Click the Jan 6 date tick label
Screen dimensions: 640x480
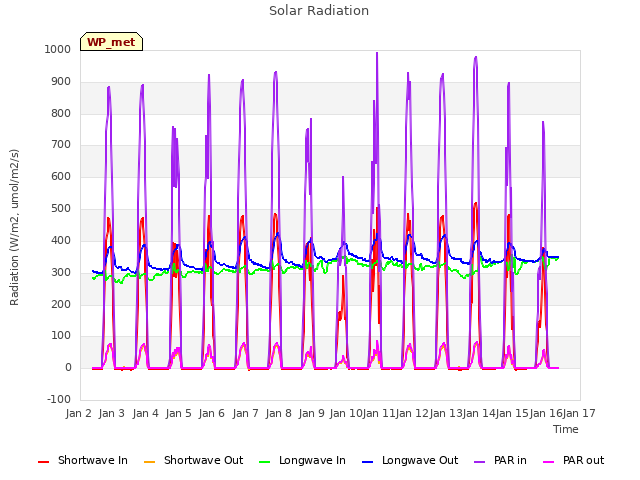tap(212, 413)
